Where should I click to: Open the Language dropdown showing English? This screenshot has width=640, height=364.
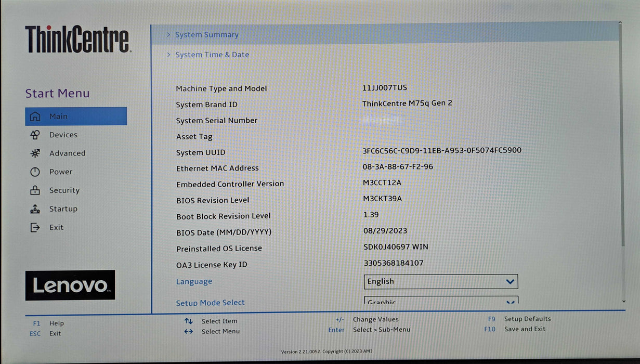click(441, 281)
